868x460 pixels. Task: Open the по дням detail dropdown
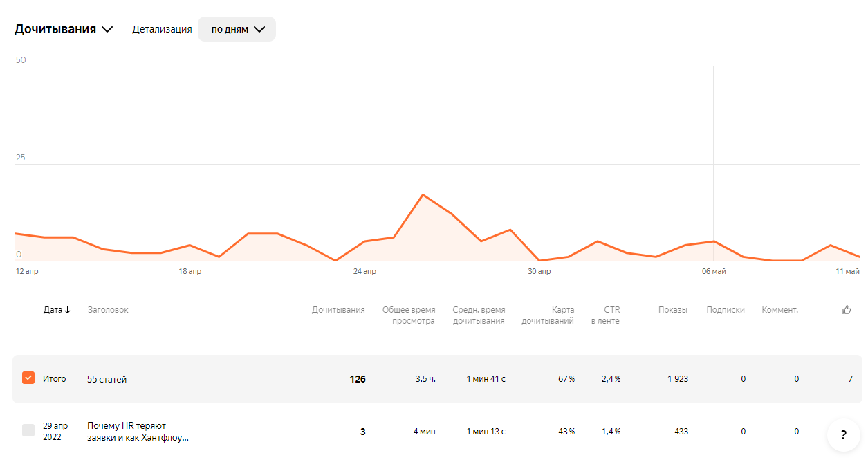(x=237, y=29)
